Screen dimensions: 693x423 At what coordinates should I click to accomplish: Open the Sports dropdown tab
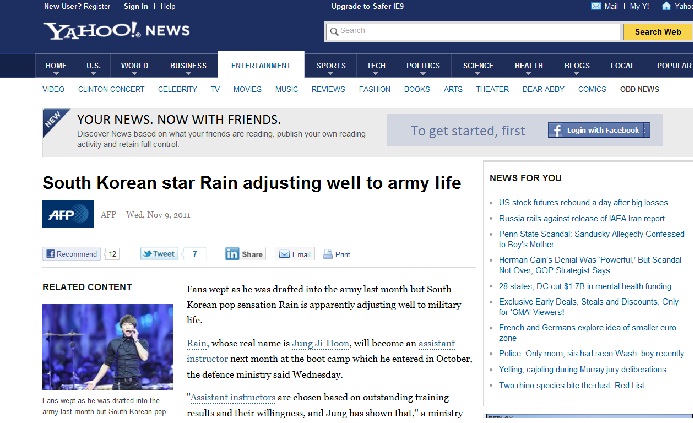(331, 65)
